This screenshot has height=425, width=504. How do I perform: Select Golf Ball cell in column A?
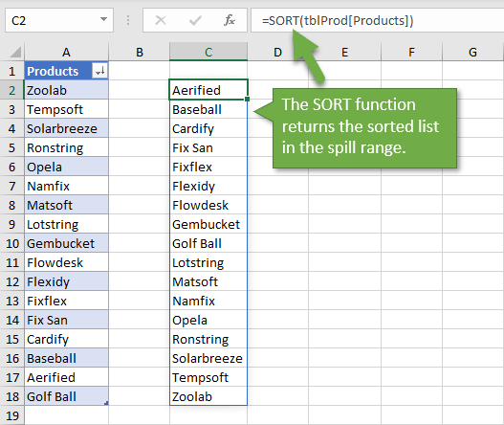(67, 396)
